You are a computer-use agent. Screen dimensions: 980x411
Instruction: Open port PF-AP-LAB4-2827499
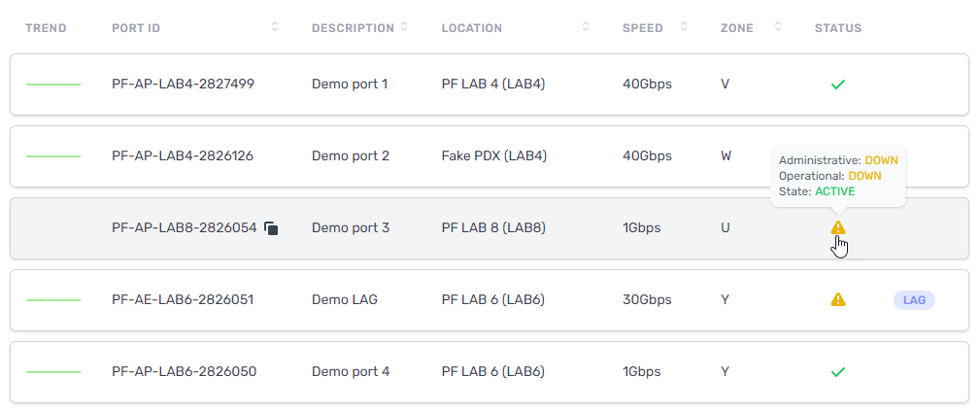184,84
